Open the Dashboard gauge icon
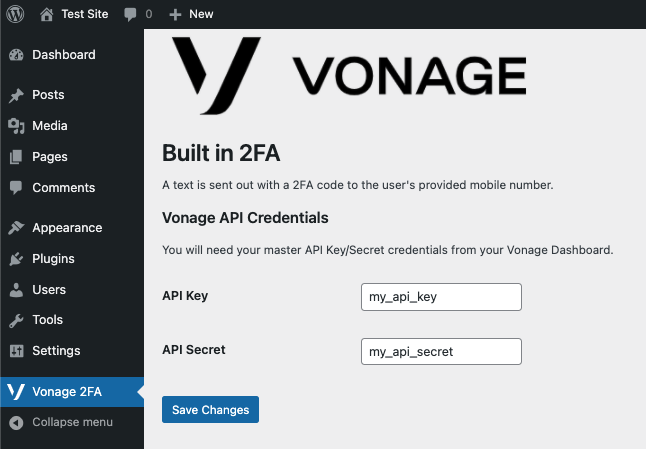The height and width of the screenshot is (449, 646). point(16,55)
